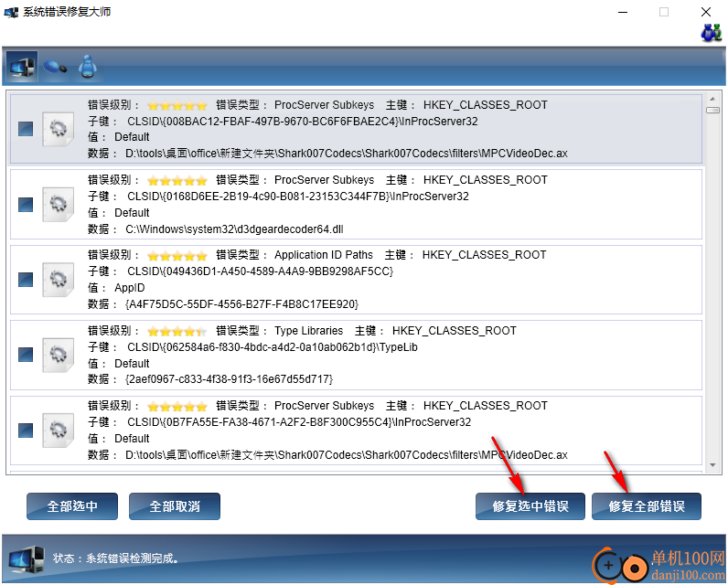Select data value {A4F75D5C-55DF-4556-B27F-F4B8C17EE920}
728x585 pixels.
241,304
